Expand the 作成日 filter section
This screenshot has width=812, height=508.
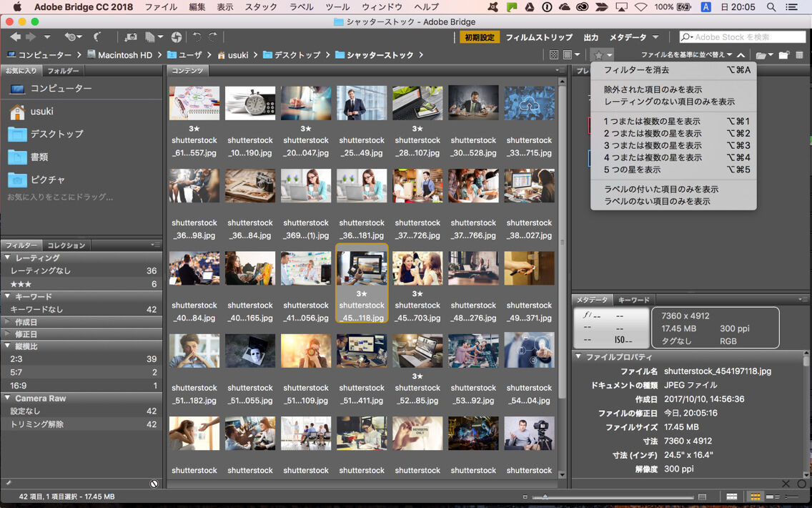point(8,322)
